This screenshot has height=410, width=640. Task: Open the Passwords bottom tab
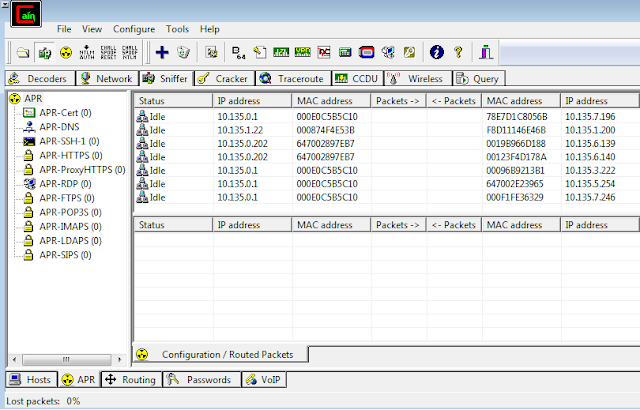click(202, 380)
